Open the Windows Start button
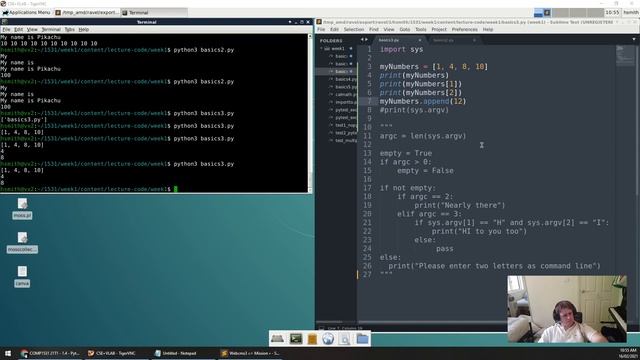The height and width of the screenshot is (360, 640). 8,353
